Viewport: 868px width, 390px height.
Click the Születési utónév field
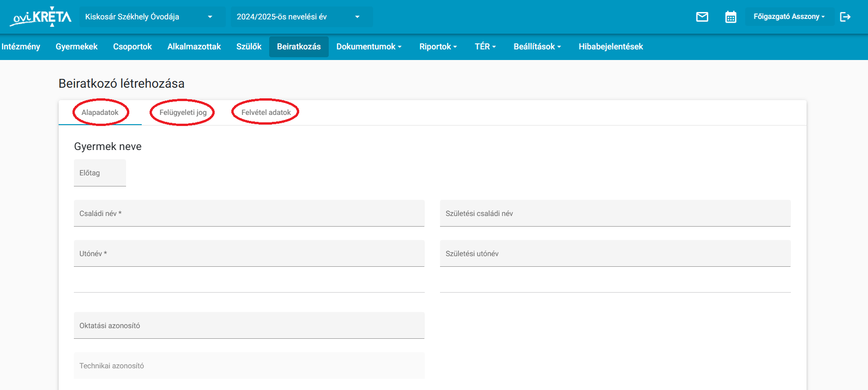pyautogui.click(x=615, y=253)
